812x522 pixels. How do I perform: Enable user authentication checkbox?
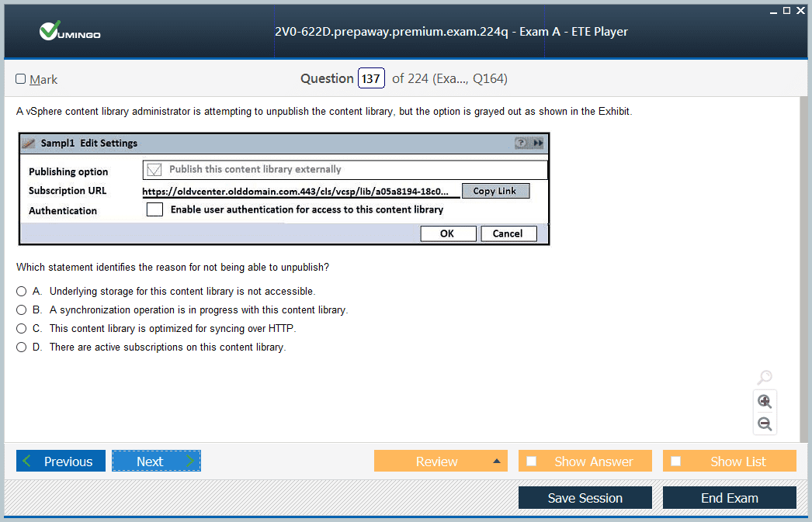(154, 209)
